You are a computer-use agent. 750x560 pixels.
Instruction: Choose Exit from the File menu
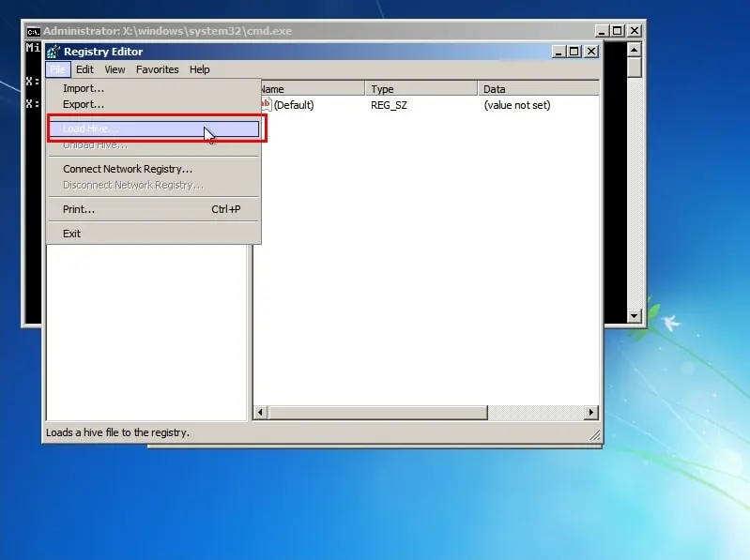[153, 234]
